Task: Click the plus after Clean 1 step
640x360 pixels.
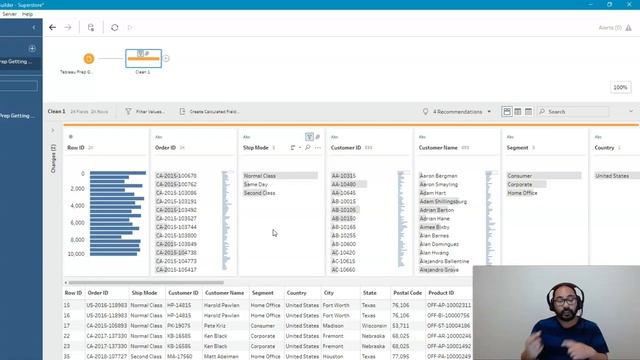Action: [166, 58]
